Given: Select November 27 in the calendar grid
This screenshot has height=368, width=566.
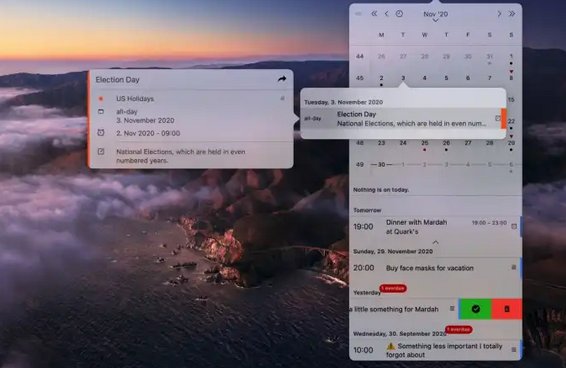Looking at the screenshot, I should coord(468,143).
